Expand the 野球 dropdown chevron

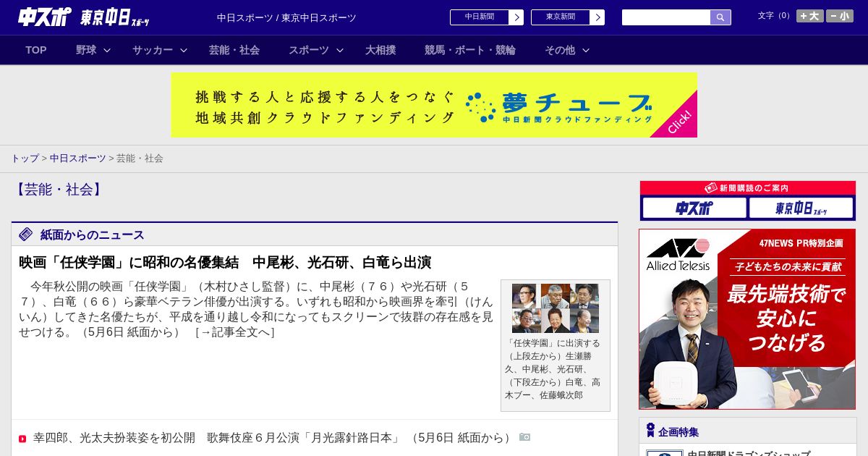[x=107, y=51]
